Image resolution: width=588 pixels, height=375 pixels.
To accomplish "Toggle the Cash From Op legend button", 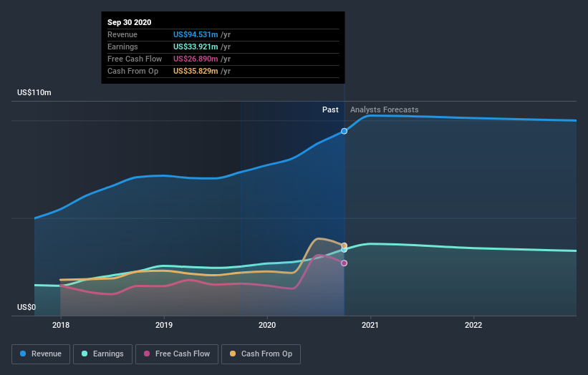I will [261, 354].
